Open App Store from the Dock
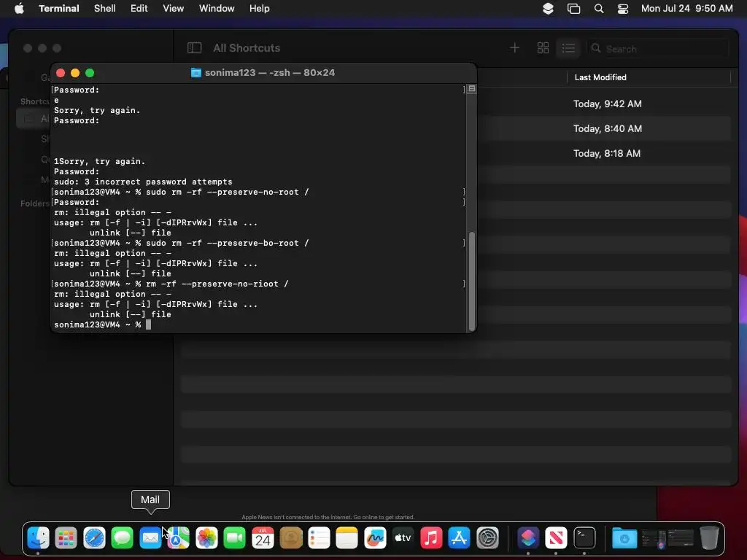747x560 pixels. pos(460,538)
